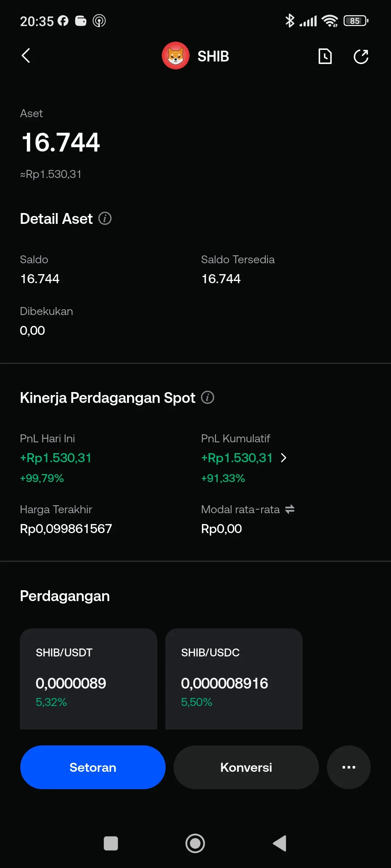Tap the SHIB coin logo
Viewport: 391px width, 868px height.
[x=176, y=56]
